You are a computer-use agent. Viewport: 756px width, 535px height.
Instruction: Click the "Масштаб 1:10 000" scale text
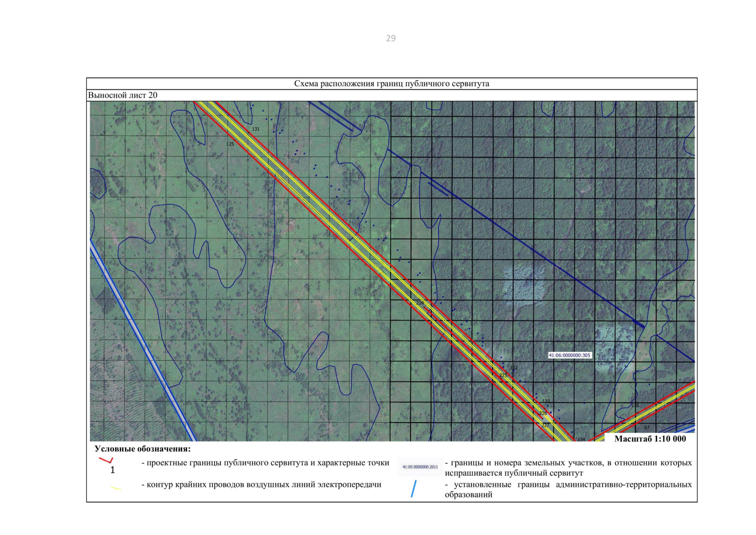click(x=650, y=439)
